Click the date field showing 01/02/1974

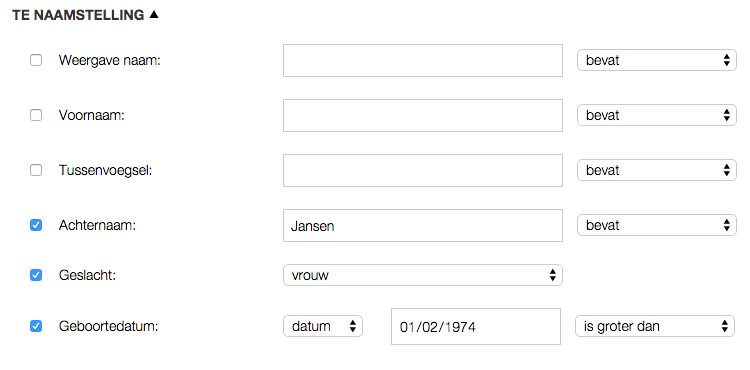tap(476, 326)
